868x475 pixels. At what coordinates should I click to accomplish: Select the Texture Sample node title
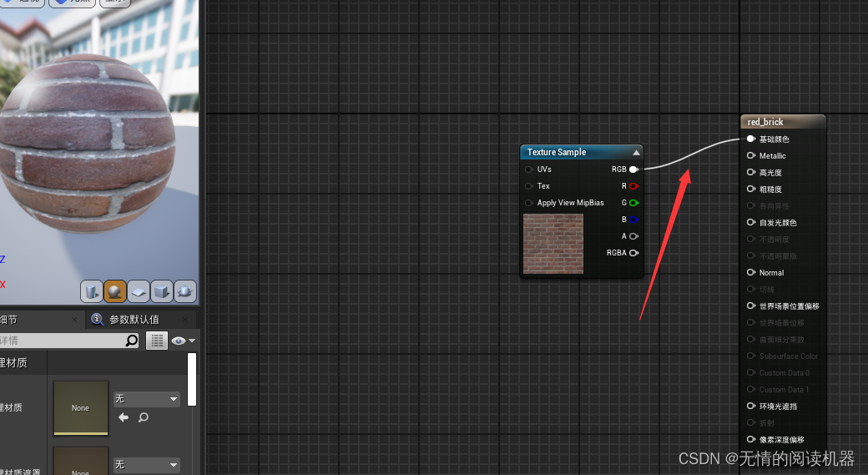[x=557, y=152]
